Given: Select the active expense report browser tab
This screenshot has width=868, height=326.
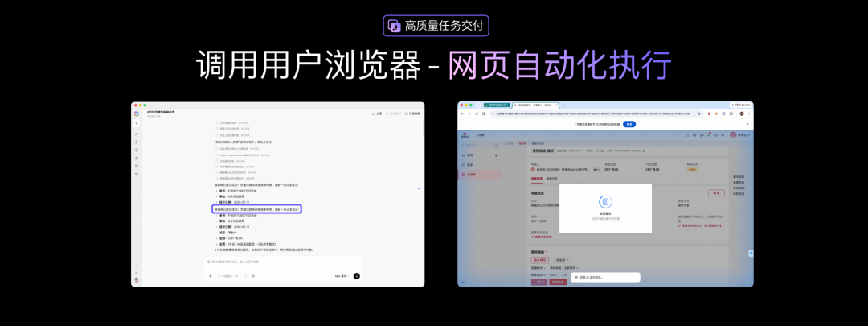Looking at the screenshot, I should (x=536, y=105).
